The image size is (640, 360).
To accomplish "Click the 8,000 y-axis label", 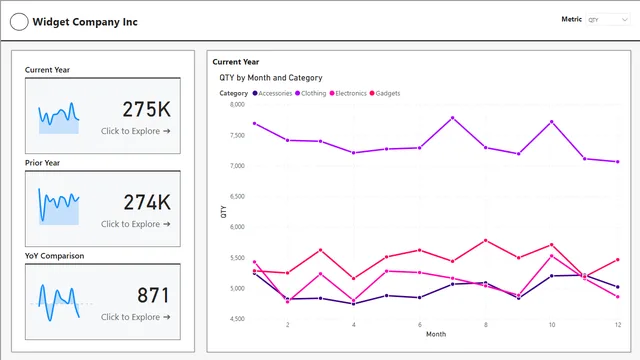I will [x=237, y=104].
